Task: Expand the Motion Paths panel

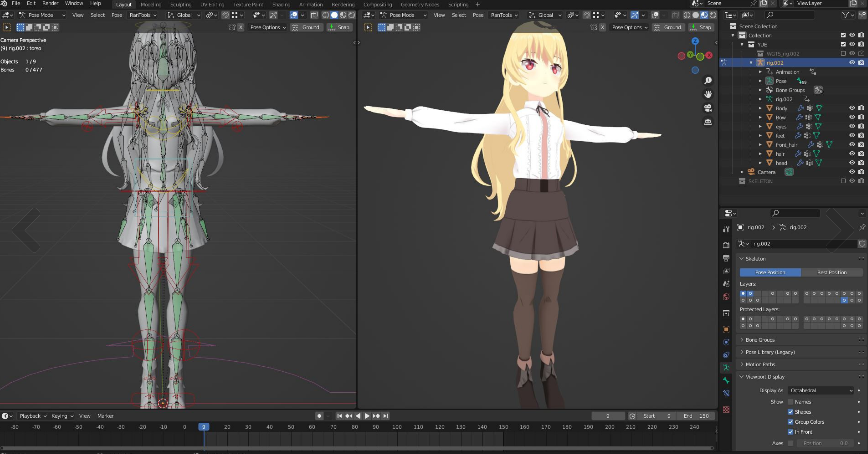Action: [x=760, y=364]
